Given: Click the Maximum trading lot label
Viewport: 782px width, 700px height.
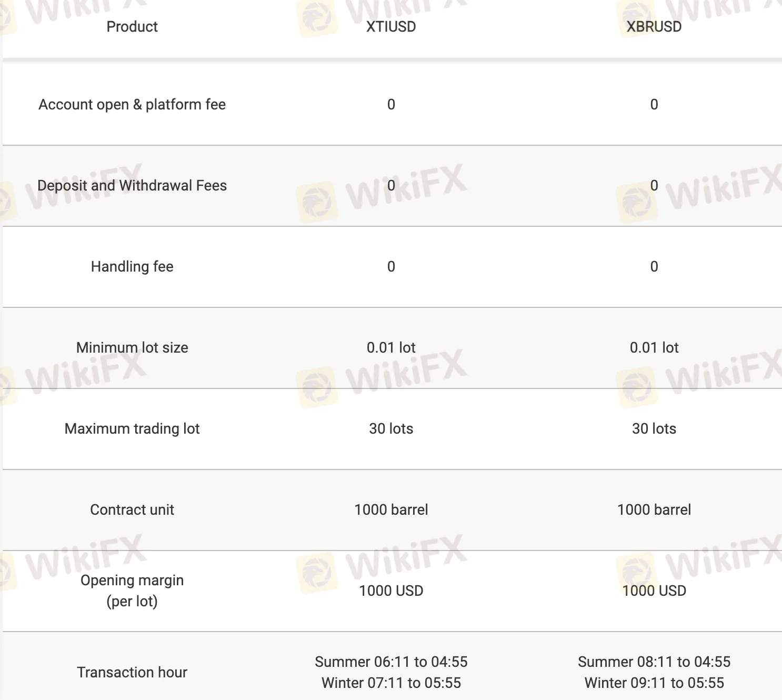Looking at the screenshot, I should pyautogui.click(x=132, y=428).
